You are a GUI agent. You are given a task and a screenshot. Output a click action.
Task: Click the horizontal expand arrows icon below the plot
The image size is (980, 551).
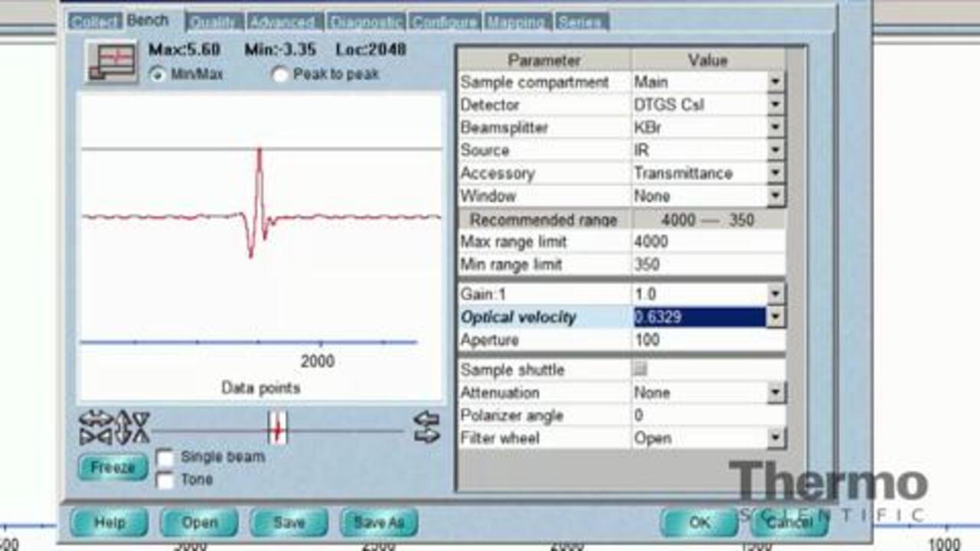tap(96, 427)
